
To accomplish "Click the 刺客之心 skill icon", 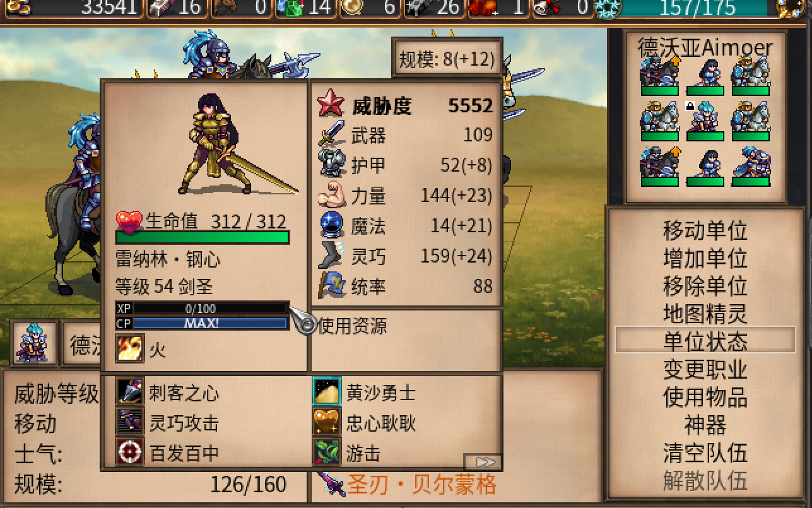I will click(129, 393).
